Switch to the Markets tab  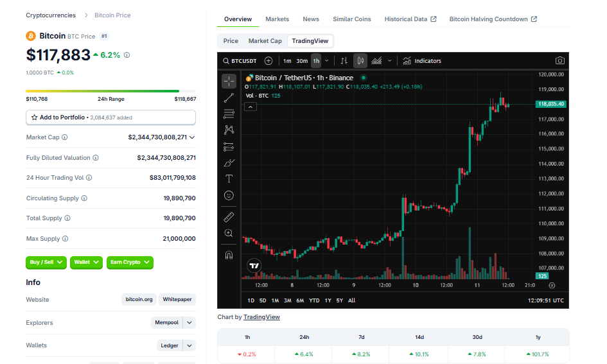(277, 19)
